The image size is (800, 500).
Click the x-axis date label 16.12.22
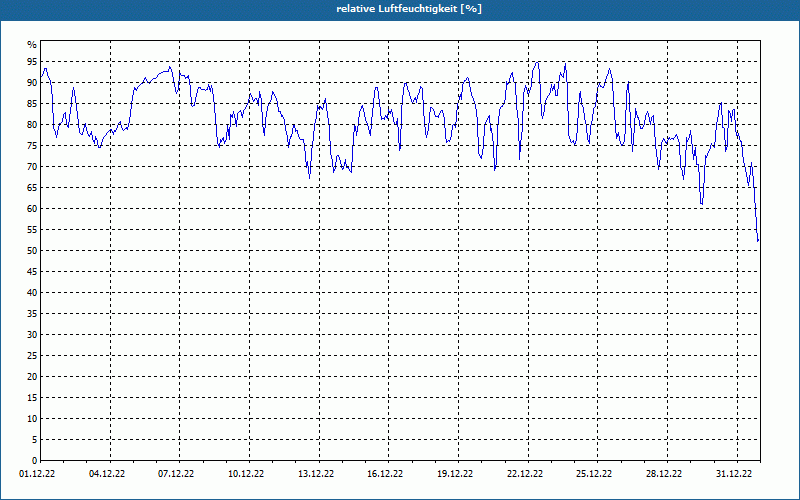[x=385, y=474]
